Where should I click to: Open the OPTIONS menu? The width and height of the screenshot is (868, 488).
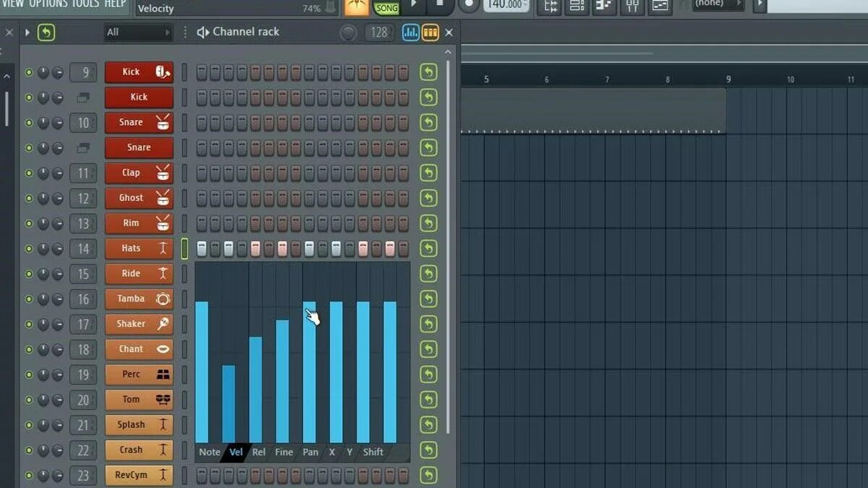pyautogui.click(x=48, y=4)
